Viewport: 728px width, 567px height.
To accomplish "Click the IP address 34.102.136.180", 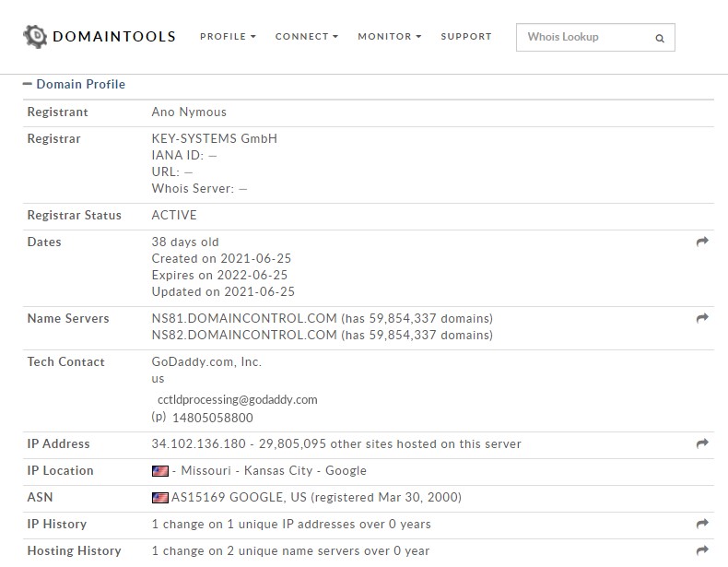I will pos(199,443).
